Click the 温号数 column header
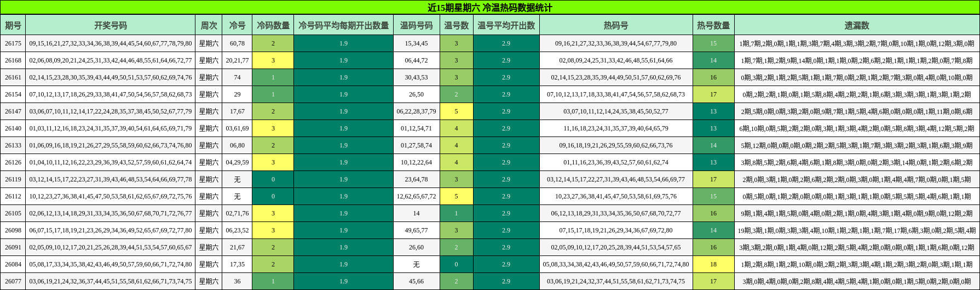Viewport: 980px width, 290px height. point(456,25)
